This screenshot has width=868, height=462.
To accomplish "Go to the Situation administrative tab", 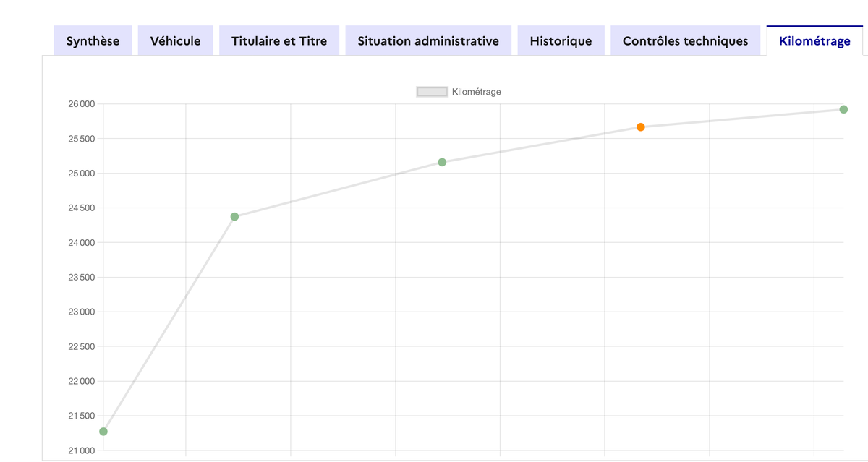I will (x=428, y=41).
